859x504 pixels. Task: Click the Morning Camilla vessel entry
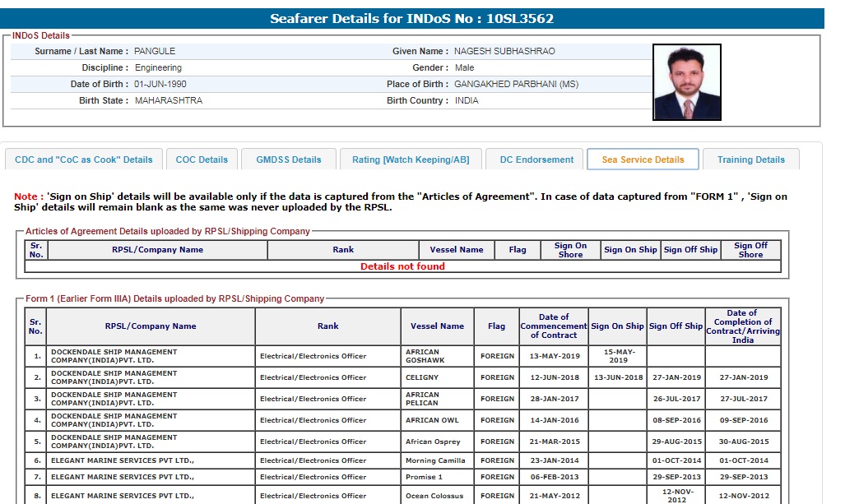tap(435, 461)
